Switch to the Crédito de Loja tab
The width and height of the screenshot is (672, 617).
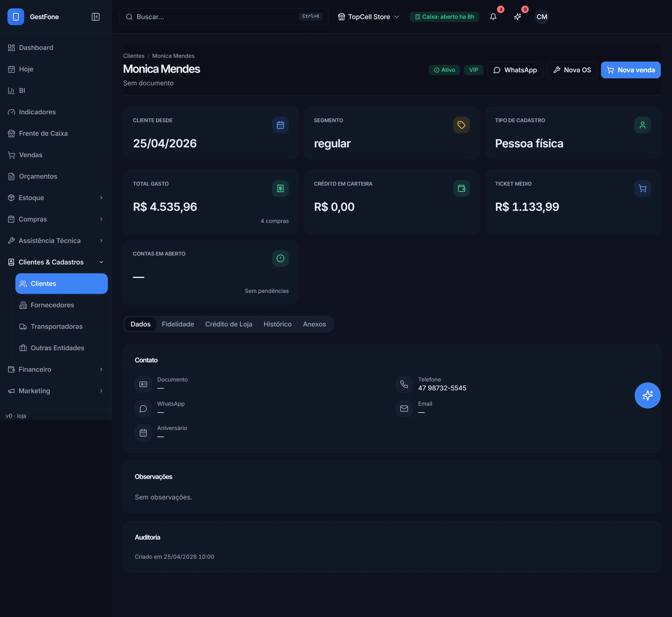click(x=229, y=324)
